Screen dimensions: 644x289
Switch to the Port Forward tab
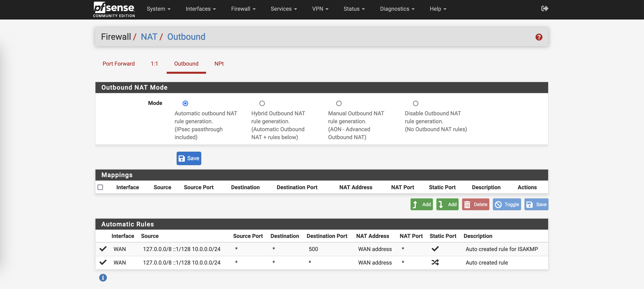(119, 64)
